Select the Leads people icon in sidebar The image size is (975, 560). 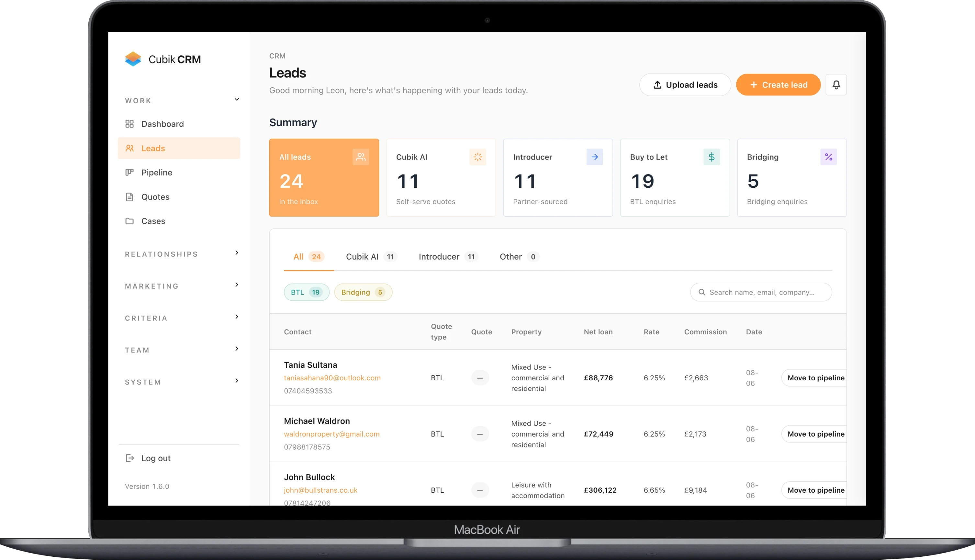pyautogui.click(x=129, y=148)
